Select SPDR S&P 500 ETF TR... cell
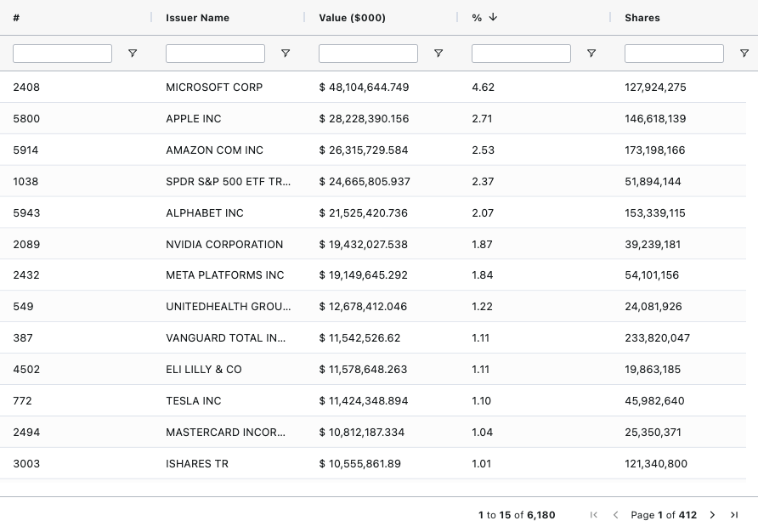The height and width of the screenshot is (532, 758). [x=229, y=181]
